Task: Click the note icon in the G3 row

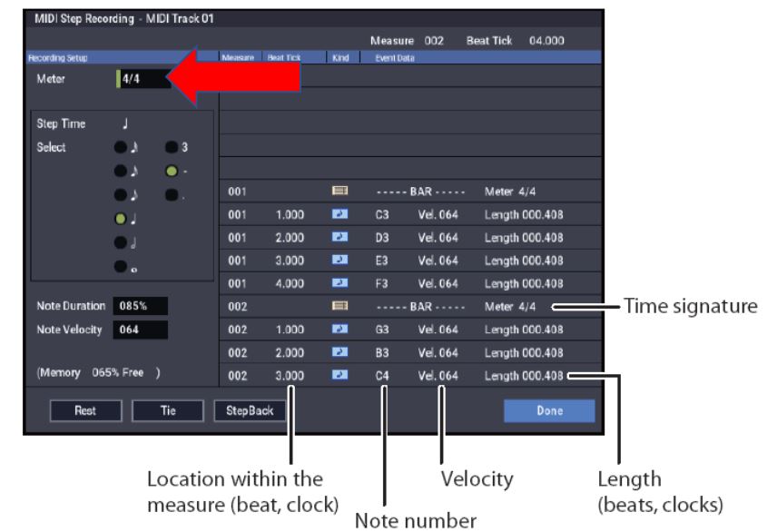Action: coord(340,329)
